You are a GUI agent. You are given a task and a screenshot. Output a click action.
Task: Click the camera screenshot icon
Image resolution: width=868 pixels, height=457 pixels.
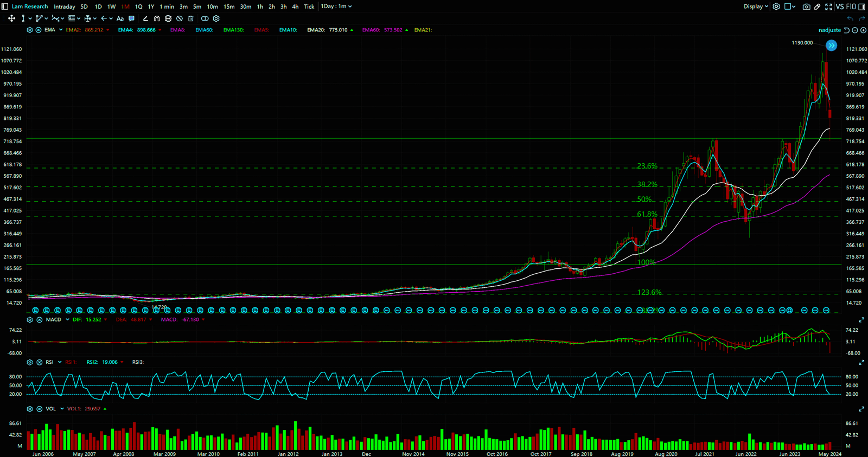[x=806, y=7]
